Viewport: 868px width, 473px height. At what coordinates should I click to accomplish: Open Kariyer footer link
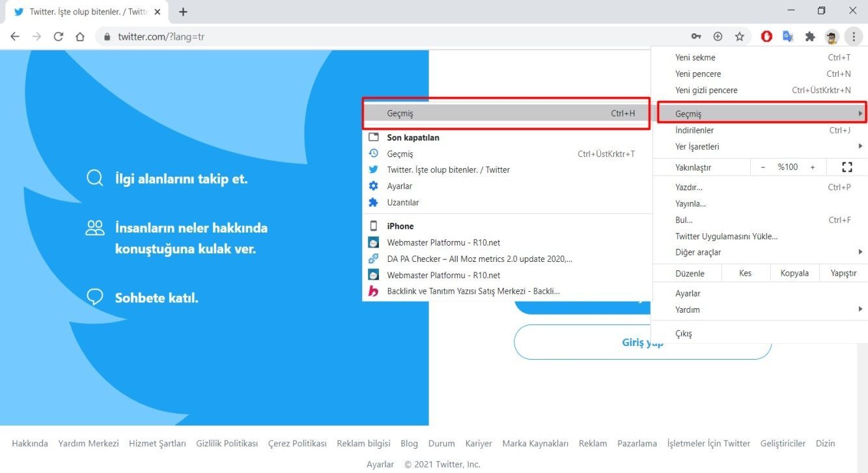tap(479, 443)
